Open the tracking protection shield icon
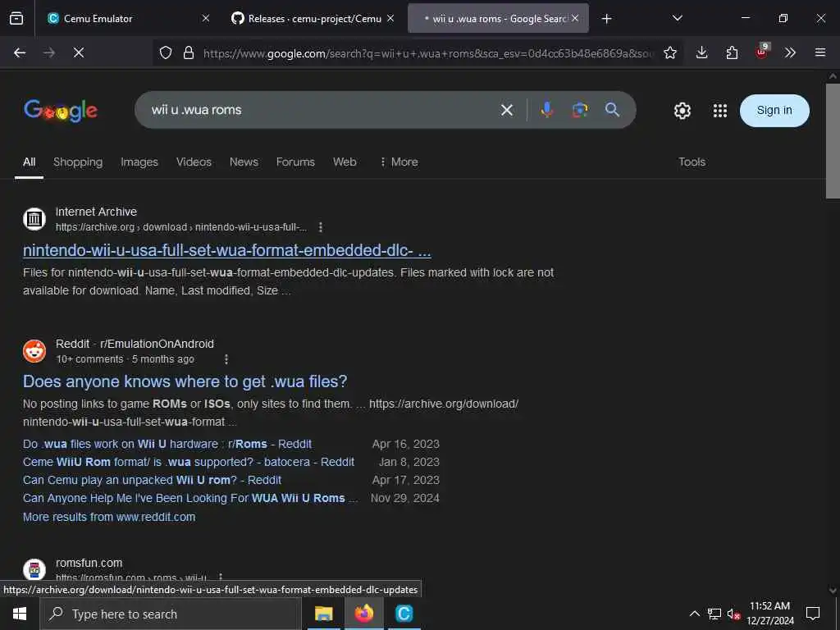This screenshot has height=630, width=840. coord(166,52)
